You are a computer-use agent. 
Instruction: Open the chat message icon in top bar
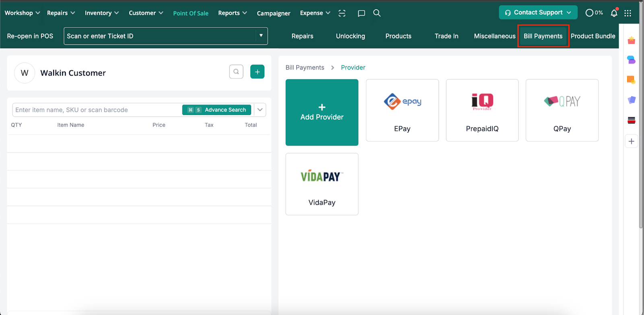361,13
